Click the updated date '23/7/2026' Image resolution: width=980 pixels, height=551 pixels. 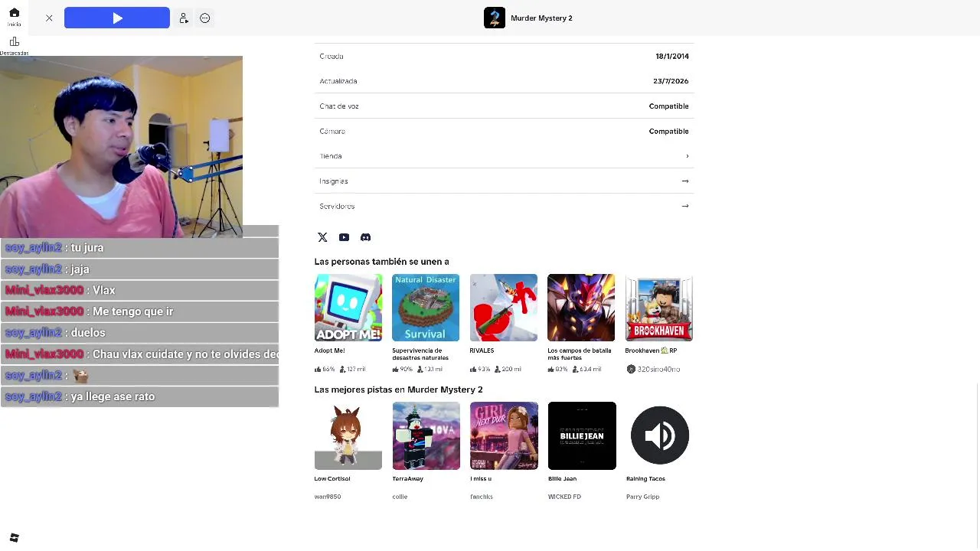pyautogui.click(x=671, y=81)
